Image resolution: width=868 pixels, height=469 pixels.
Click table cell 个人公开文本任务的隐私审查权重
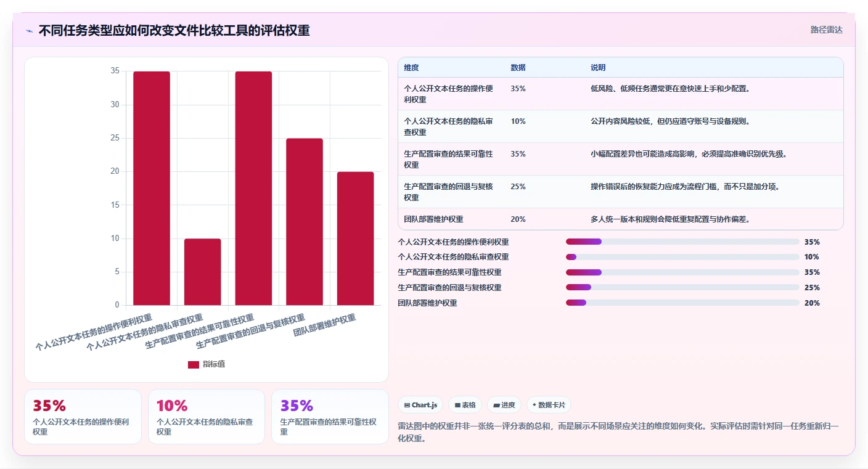click(x=451, y=126)
